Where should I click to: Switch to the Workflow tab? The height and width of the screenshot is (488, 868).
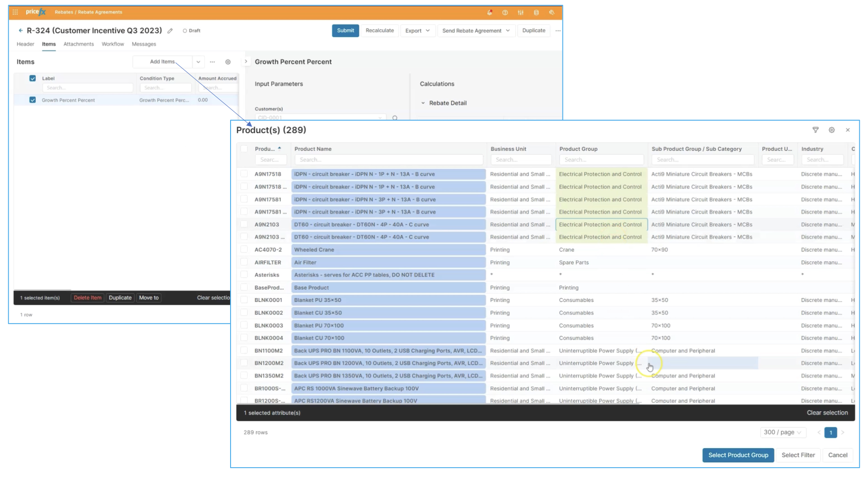click(113, 44)
